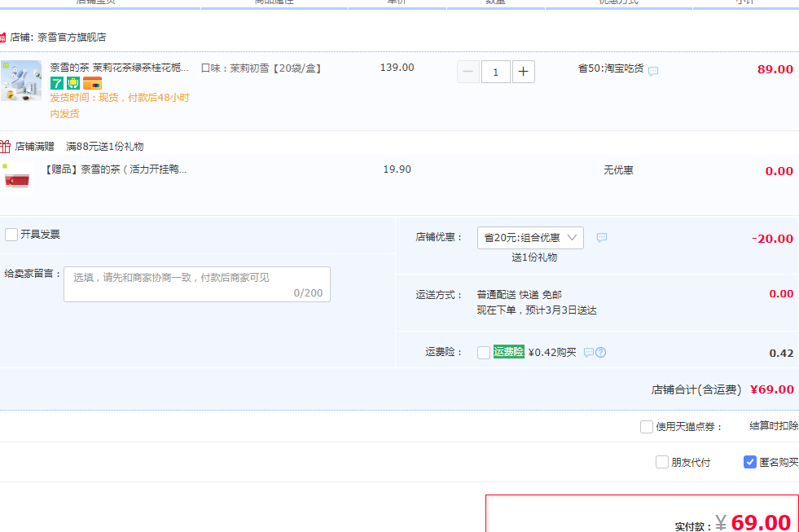Viewport: 799px width, 532px height.
Task: Select the subtotal 89.00
Action: point(775,69)
